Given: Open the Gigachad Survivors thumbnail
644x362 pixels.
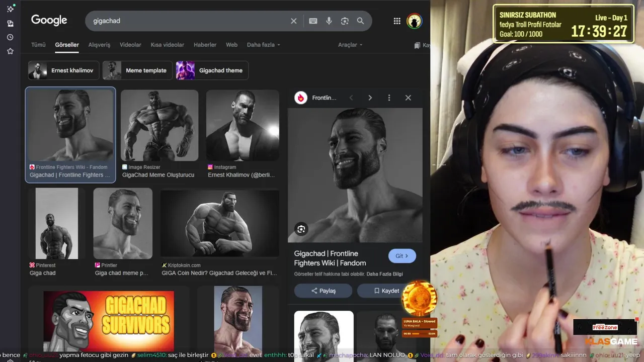Looking at the screenshot, I should tap(109, 321).
